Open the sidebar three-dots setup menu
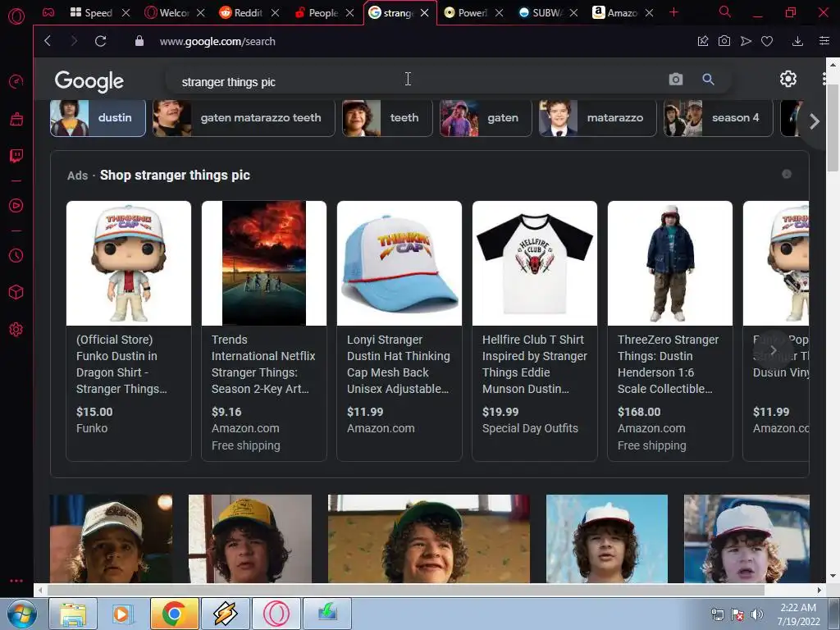Image resolution: width=840 pixels, height=630 pixels. tap(16, 581)
